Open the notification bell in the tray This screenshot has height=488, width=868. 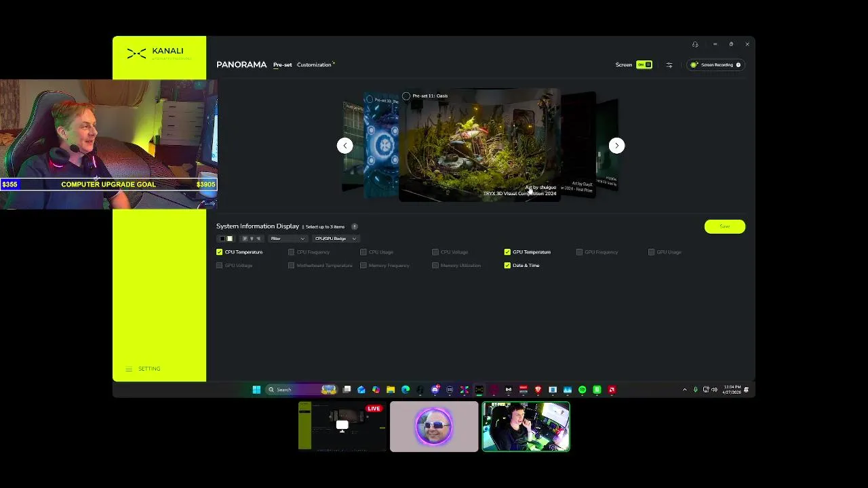point(746,390)
